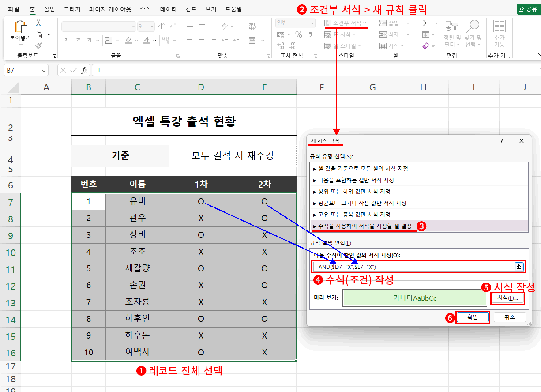Image resolution: width=541 pixels, height=392 pixels.
Task: Click the AutoSum sigma icon
Action: pos(426,23)
